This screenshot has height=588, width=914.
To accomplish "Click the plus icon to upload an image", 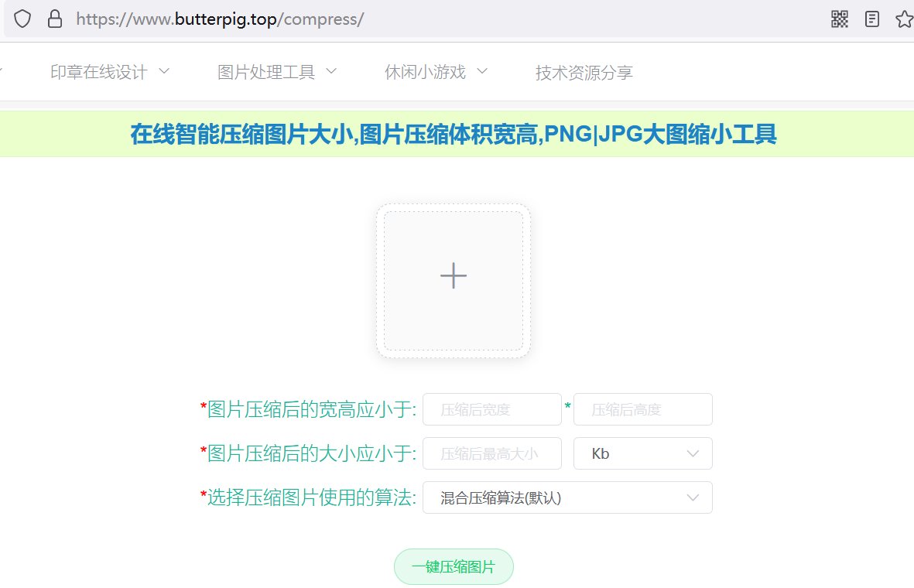I will [x=453, y=275].
